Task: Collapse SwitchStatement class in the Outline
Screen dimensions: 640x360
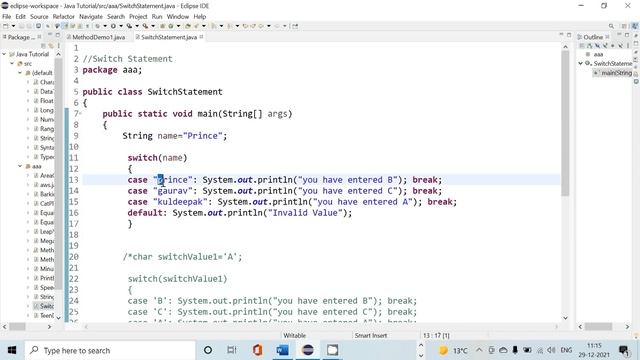Action: click(580, 63)
